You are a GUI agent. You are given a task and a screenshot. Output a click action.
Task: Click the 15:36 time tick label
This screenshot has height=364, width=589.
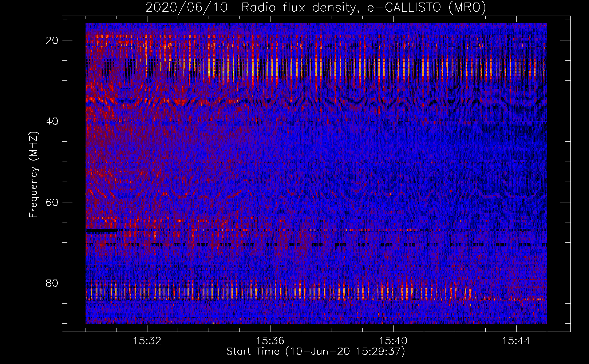click(x=270, y=341)
